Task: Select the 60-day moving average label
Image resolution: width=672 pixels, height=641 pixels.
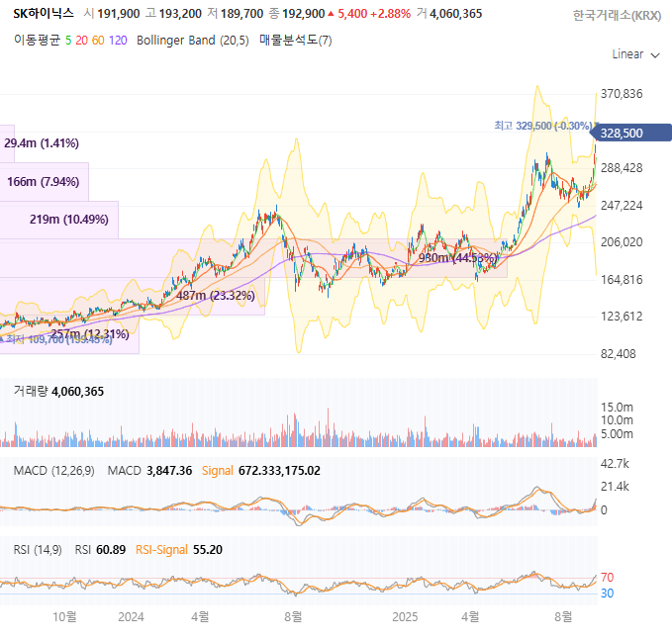Action: [98, 41]
